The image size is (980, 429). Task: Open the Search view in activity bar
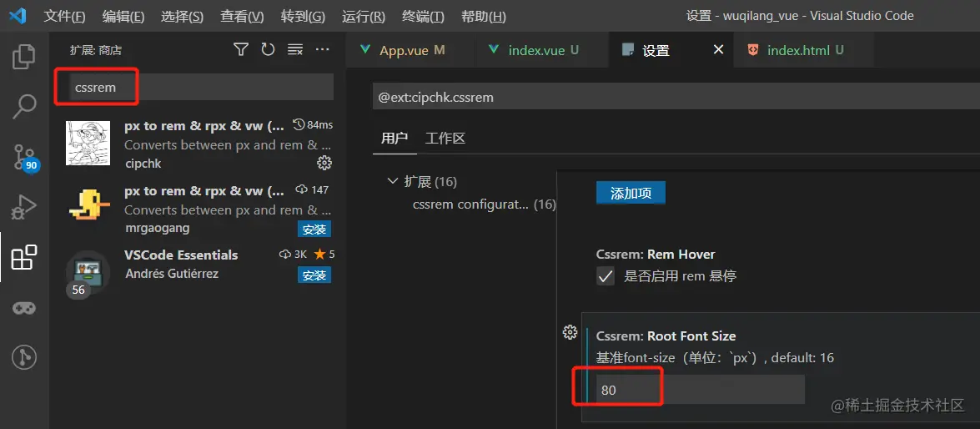tap(24, 106)
